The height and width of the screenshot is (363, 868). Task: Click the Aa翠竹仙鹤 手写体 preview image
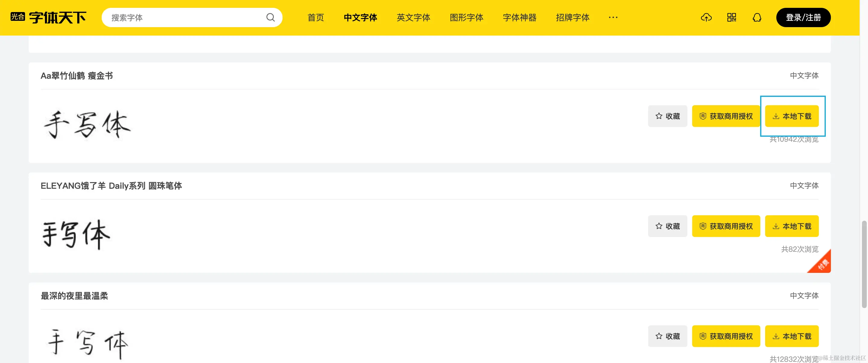point(87,125)
